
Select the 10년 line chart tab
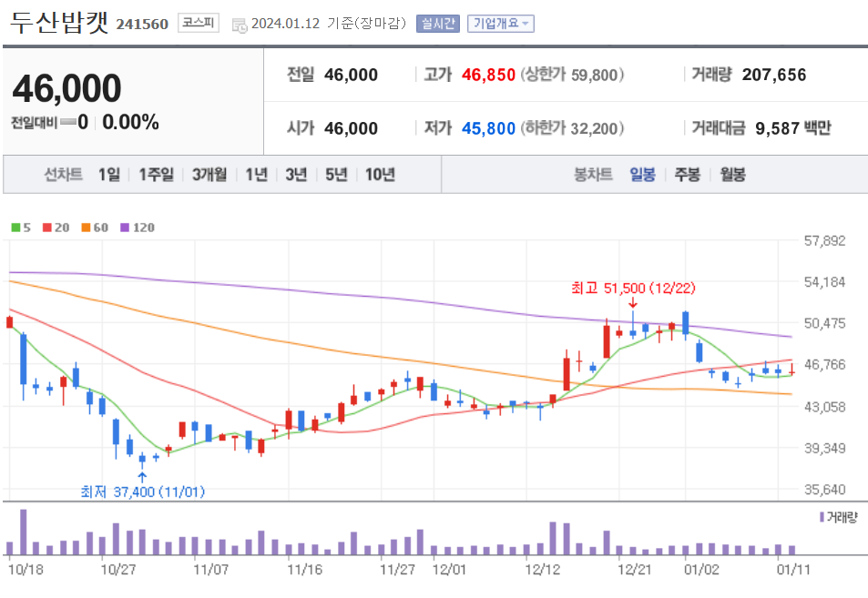point(380,175)
